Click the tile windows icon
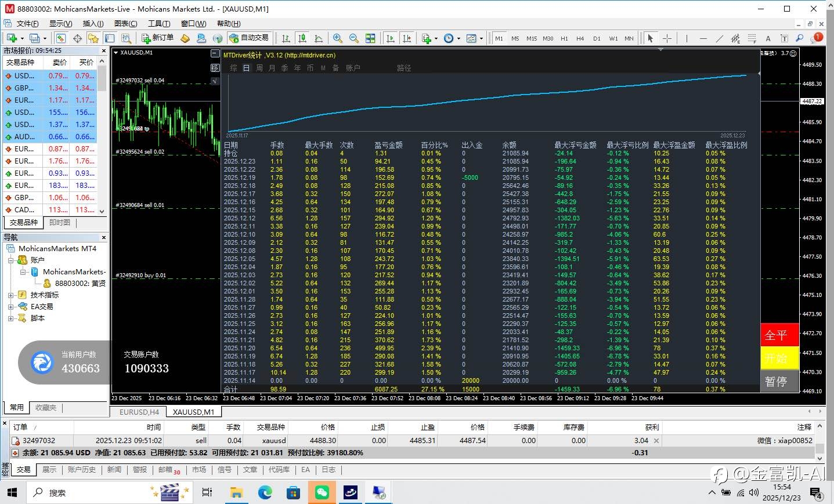Screen dimensions: 834x504 pos(370,38)
